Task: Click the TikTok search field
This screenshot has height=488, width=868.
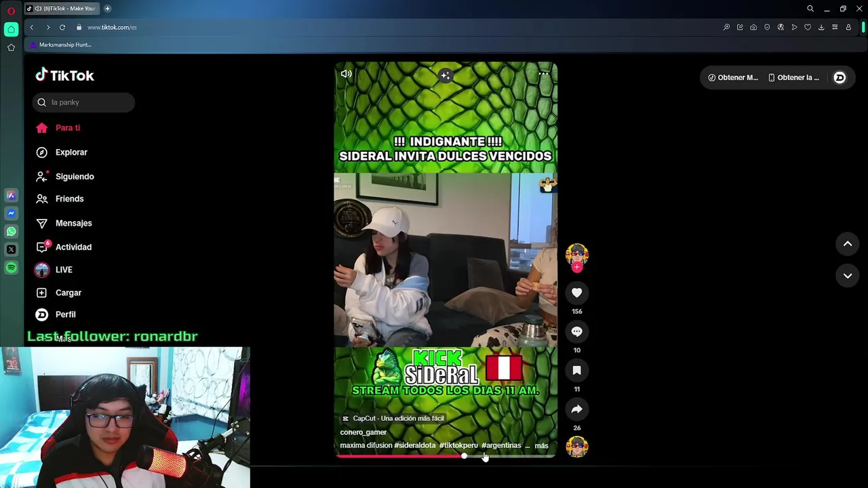Action: tap(83, 102)
